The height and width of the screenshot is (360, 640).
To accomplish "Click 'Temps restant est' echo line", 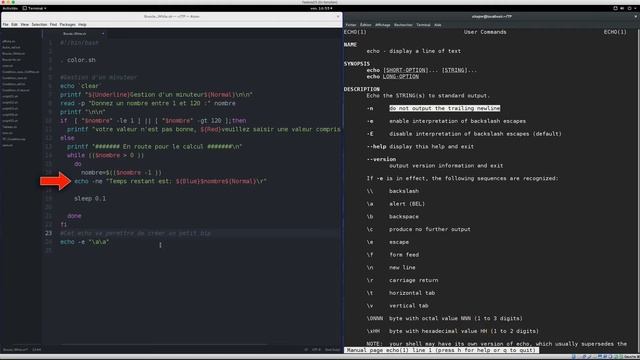I will pos(170,181).
